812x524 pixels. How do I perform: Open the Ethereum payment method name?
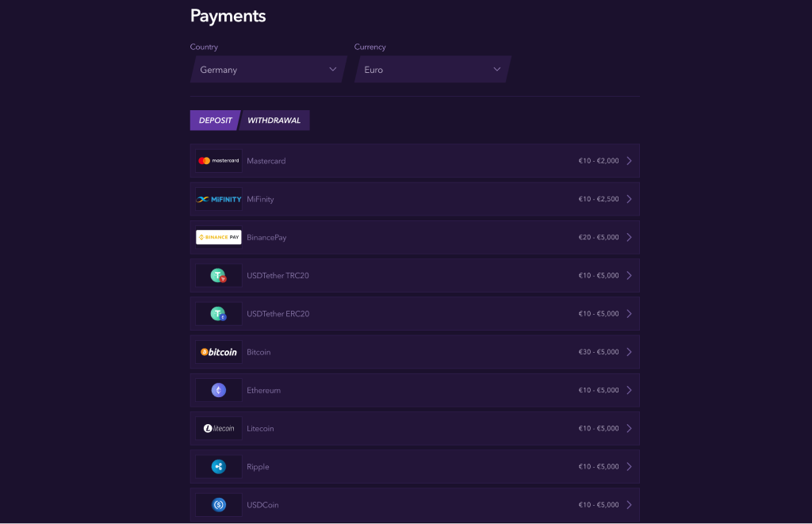click(263, 390)
